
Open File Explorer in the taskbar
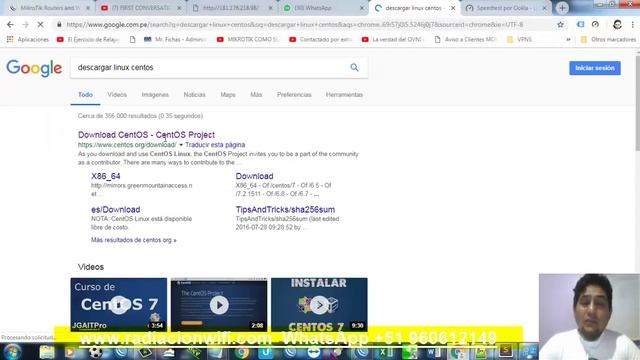[x=47, y=352]
